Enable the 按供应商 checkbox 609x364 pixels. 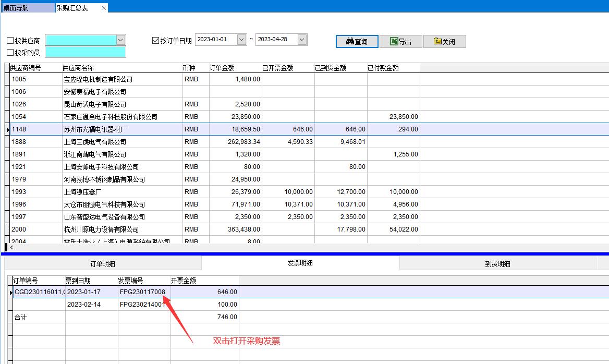coord(10,41)
